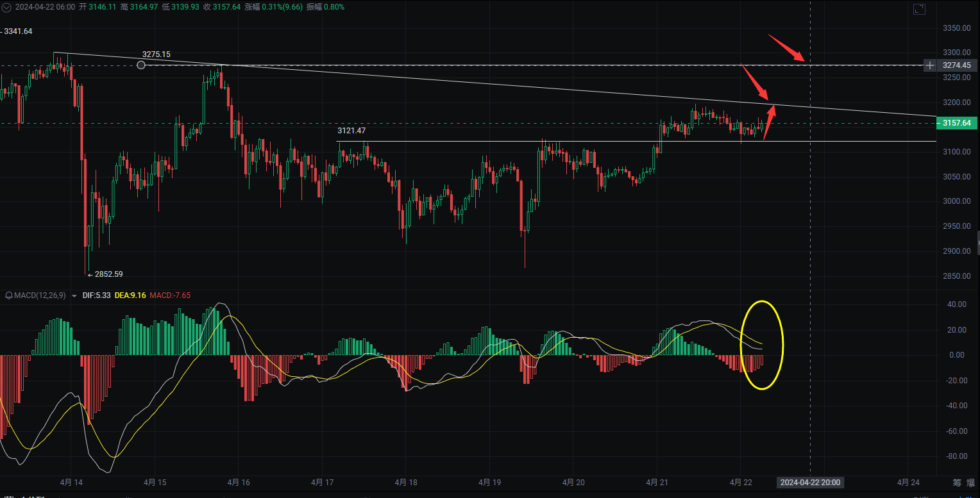Click the DIF:5.33 value
This screenshot has width=980, height=498.
coord(96,295)
